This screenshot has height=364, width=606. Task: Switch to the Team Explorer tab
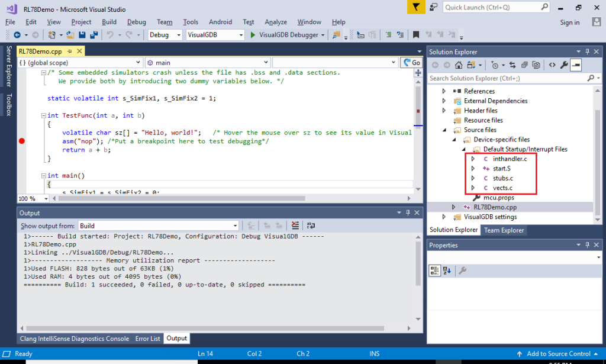pyautogui.click(x=504, y=230)
